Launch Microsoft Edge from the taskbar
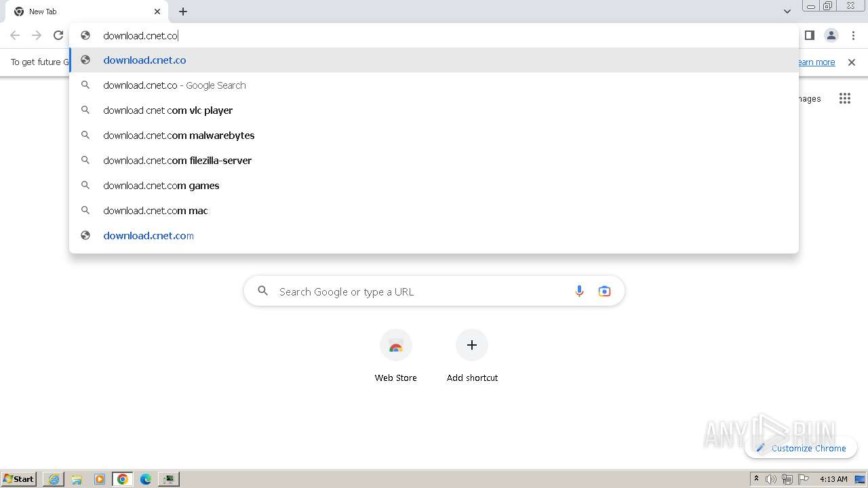868x488 pixels. (x=146, y=479)
